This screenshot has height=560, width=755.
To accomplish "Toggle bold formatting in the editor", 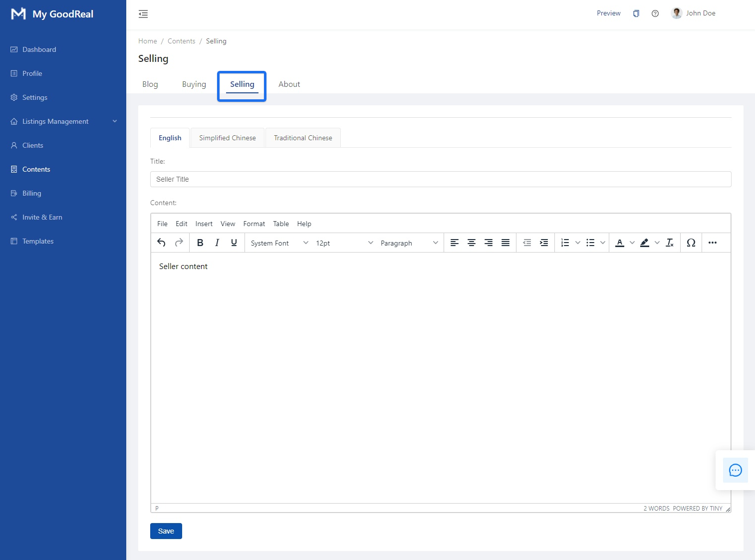I will pos(200,243).
